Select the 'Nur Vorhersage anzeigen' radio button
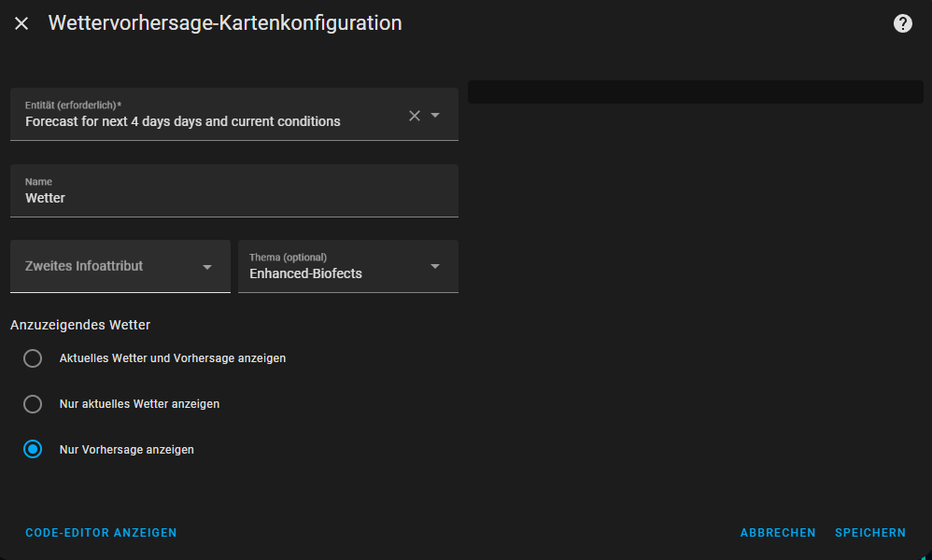 coord(33,449)
